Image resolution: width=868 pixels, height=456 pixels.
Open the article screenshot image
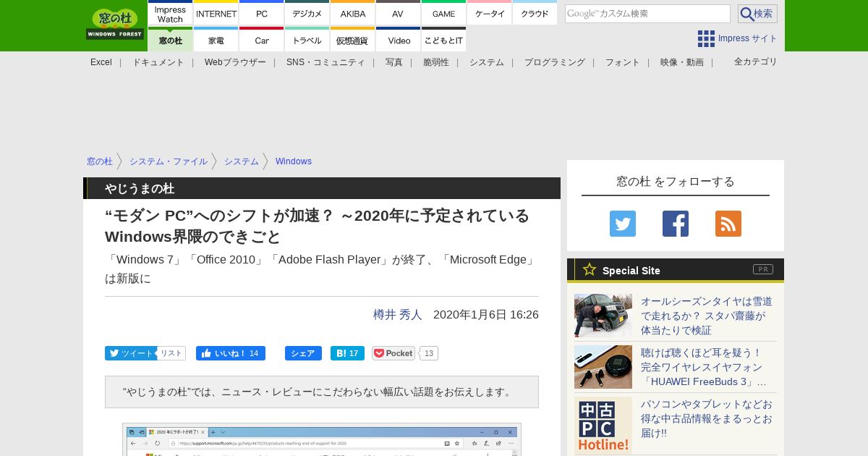[x=322, y=439]
